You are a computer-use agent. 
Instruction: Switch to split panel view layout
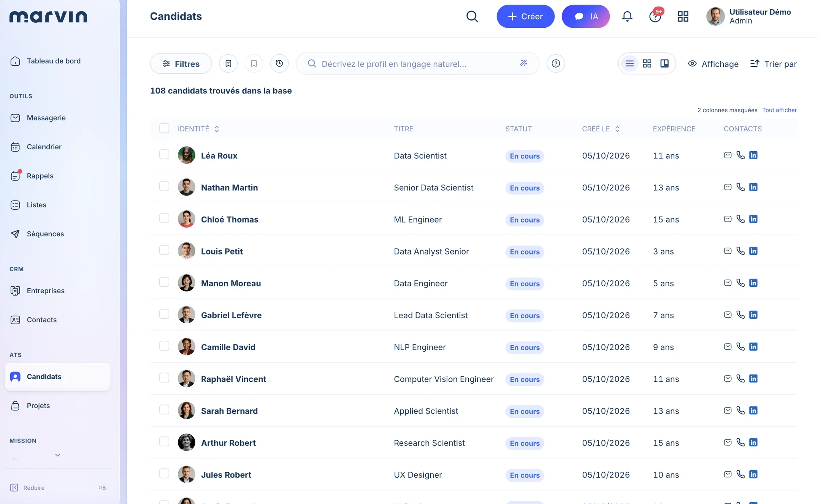point(664,63)
